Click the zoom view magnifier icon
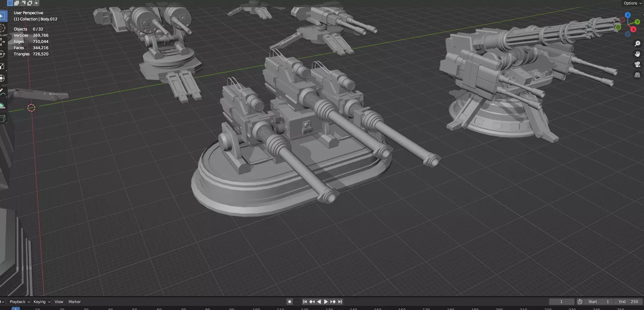Image resolution: width=644 pixels, height=310 pixels. coord(637,44)
